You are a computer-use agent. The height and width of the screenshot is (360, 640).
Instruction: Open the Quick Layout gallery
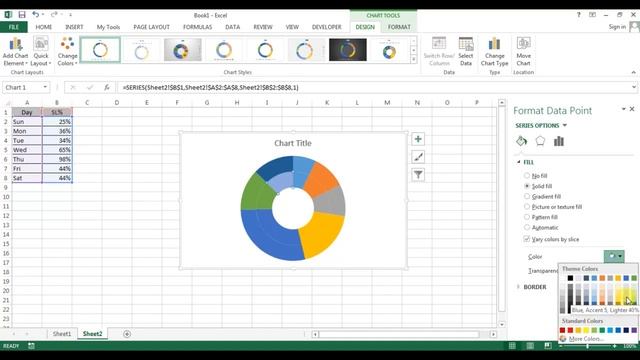click(41, 51)
